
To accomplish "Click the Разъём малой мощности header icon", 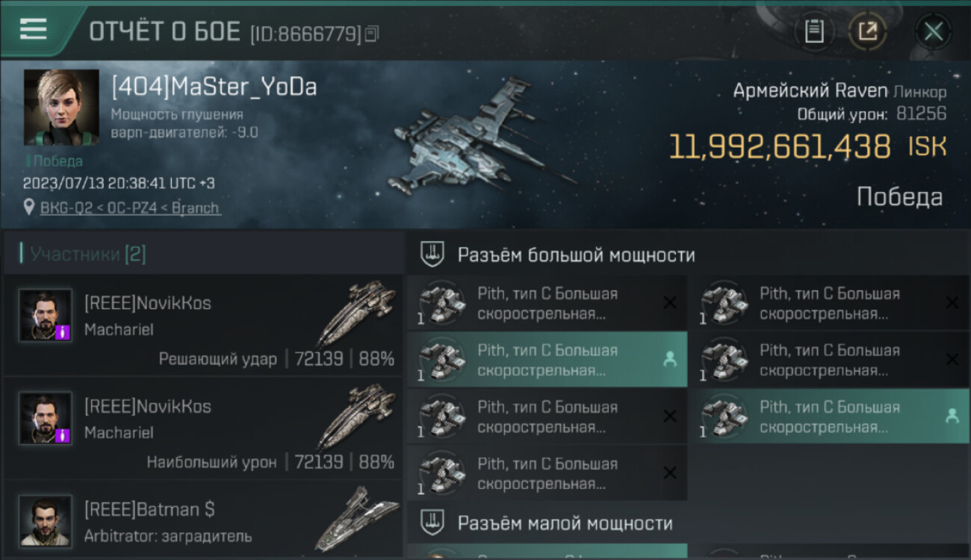I will pos(431,523).
